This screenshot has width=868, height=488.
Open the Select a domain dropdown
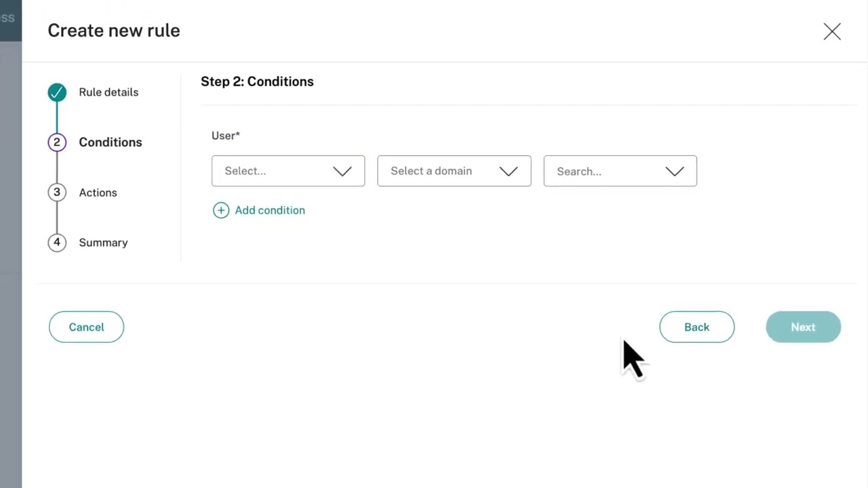click(454, 171)
